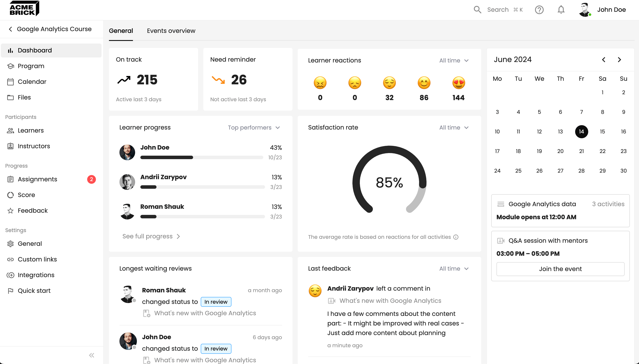Screen dimensions: 639x364
Task: Go back from Google Analytics Course
Action: coord(10,29)
